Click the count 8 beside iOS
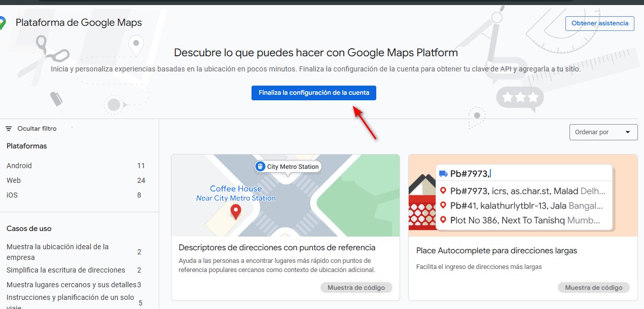Viewport: 644px width, 309px height. pyautogui.click(x=139, y=195)
